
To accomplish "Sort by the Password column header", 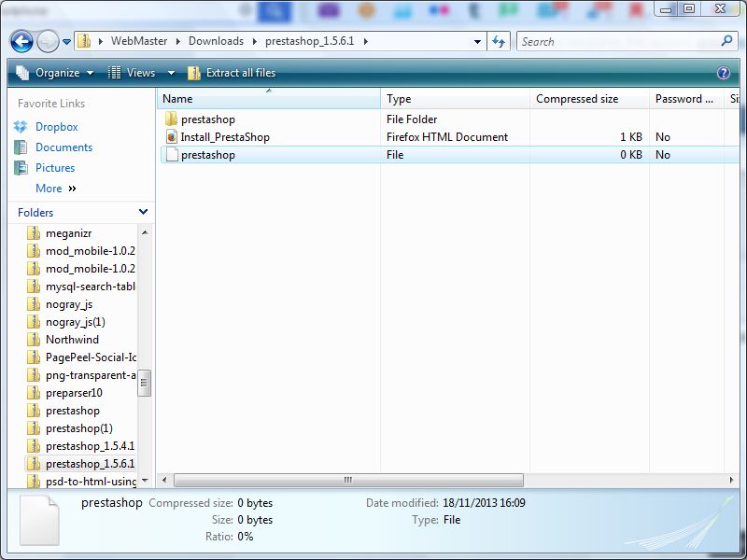I will click(686, 99).
